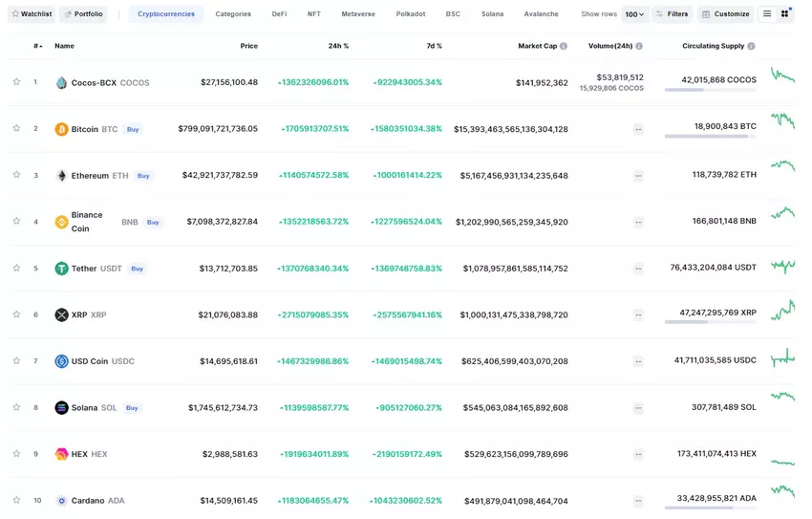Toggle watchlist star for Bitcoin
812x519 pixels.
click(x=16, y=128)
